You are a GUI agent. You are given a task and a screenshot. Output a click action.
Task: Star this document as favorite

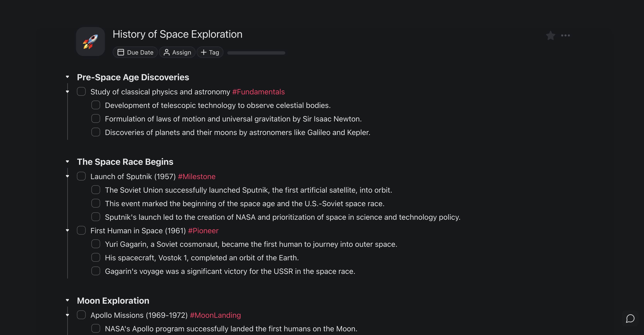click(550, 36)
